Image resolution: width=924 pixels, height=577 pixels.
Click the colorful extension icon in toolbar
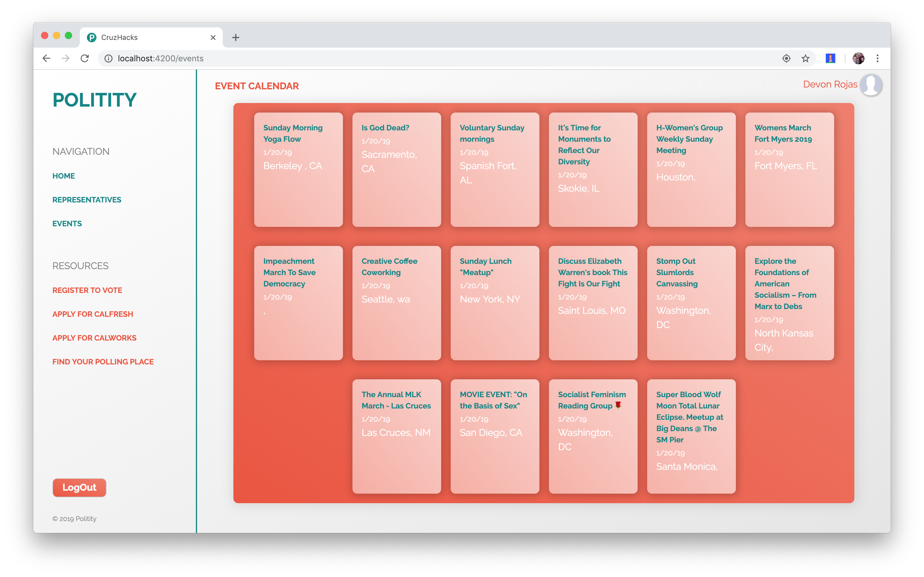point(830,58)
